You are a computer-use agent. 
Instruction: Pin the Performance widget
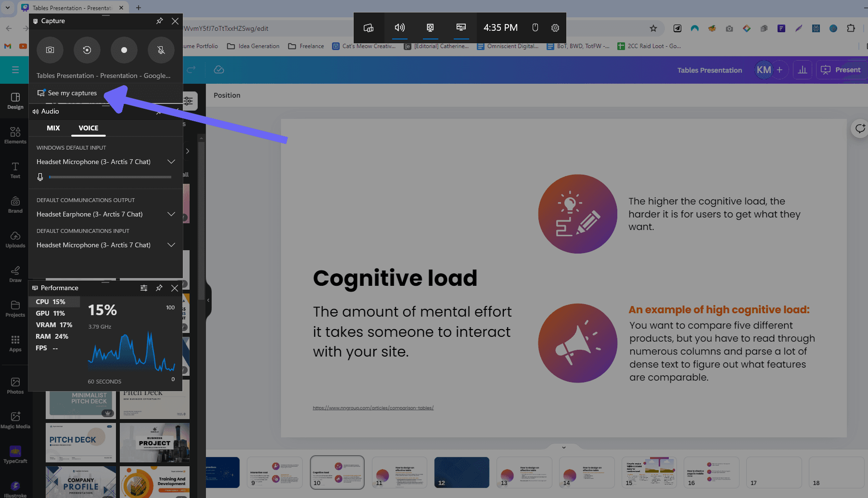[x=159, y=288]
